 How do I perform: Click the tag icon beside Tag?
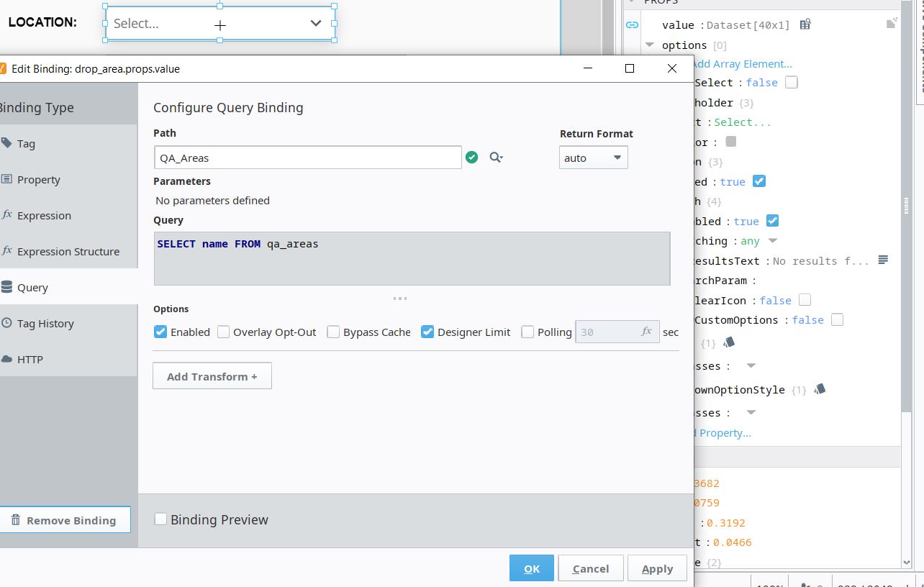coord(6,143)
